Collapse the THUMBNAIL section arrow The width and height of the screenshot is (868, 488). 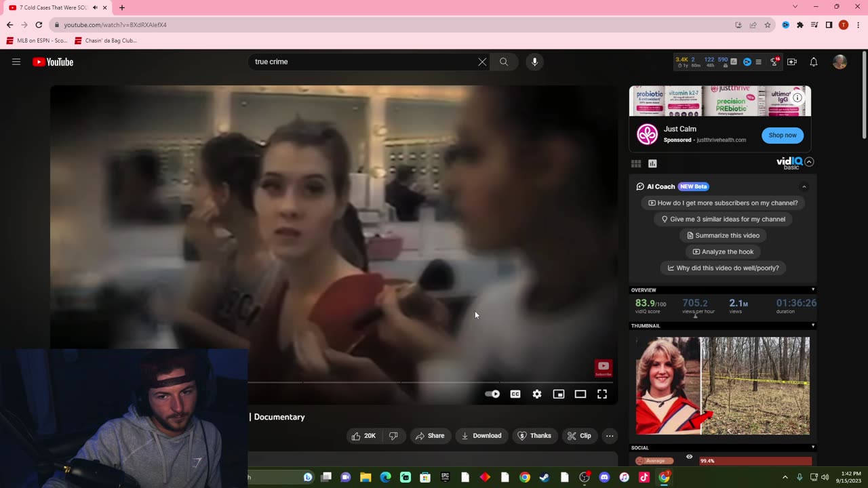tap(813, 325)
